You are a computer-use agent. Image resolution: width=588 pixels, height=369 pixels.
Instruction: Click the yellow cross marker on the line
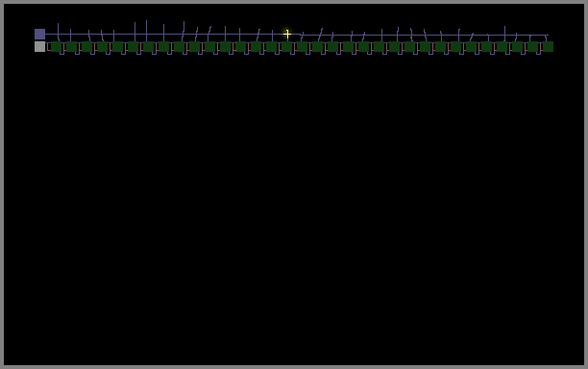[287, 35]
